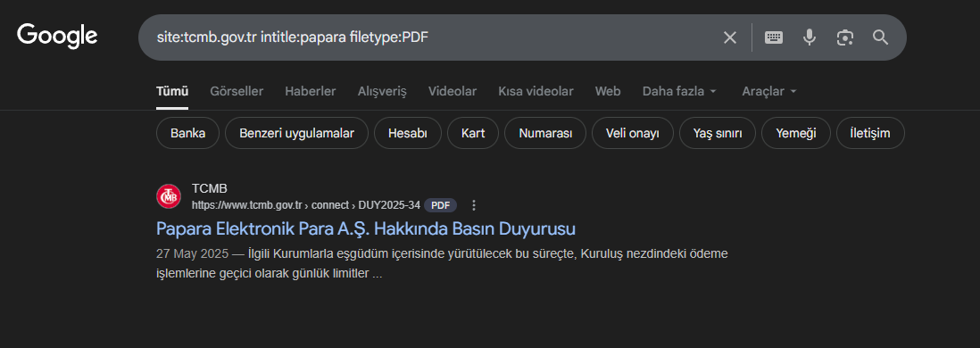Choose the İletişim suggestion chip
The width and height of the screenshot is (980, 348).
pos(870,133)
